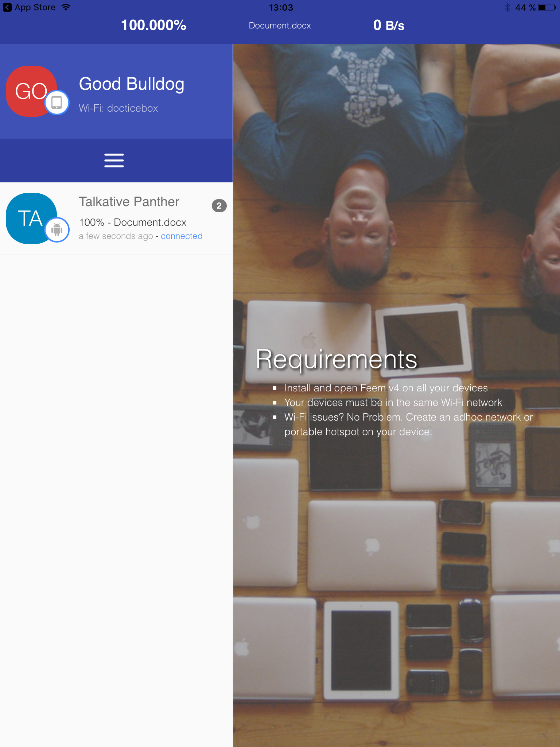Tap the 100.000% transfer progress indicator

click(x=153, y=25)
